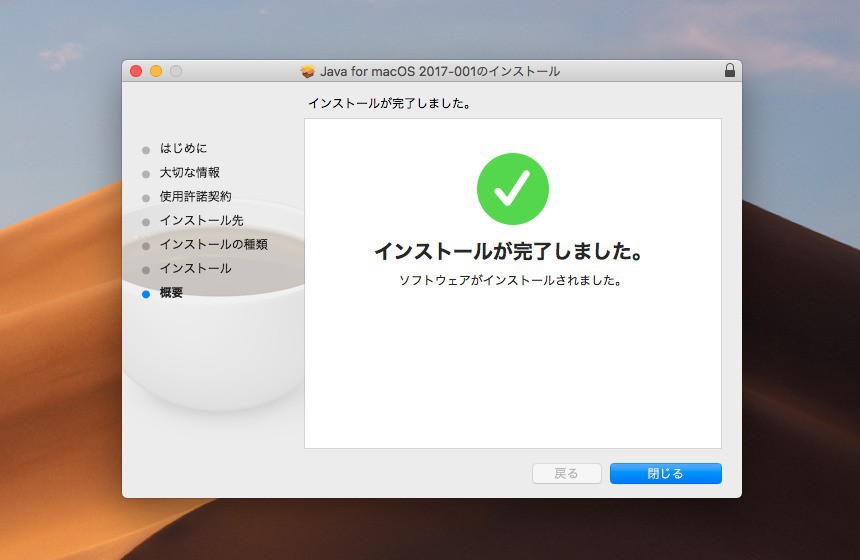Viewport: 860px width, 560px height.
Task: Click the 閉じる button to finish
Action: tap(665, 473)
